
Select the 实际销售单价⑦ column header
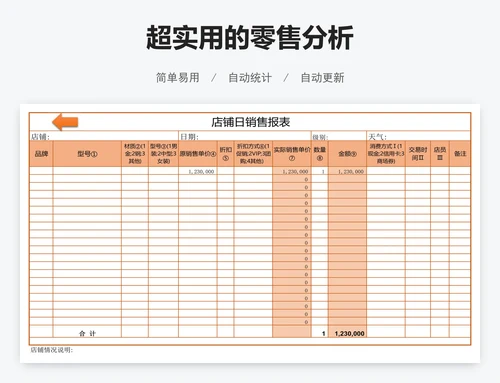tap(292, 154)
